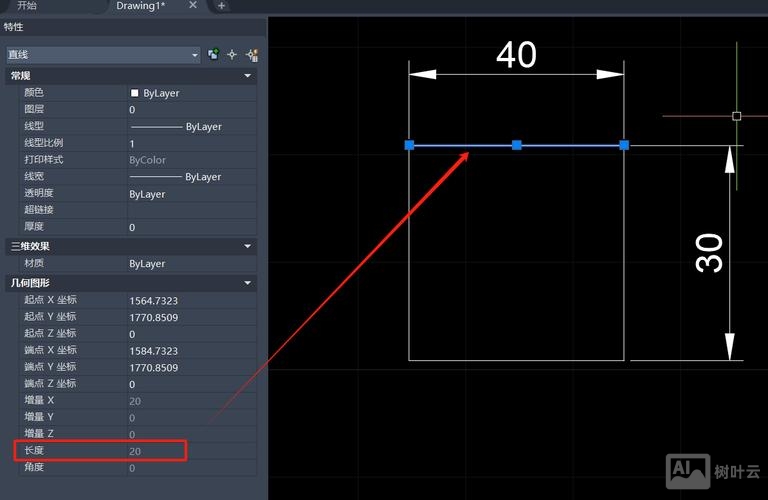Select the Drawing1* tab
The image size is (768, 500).
(x=140, y=6)
